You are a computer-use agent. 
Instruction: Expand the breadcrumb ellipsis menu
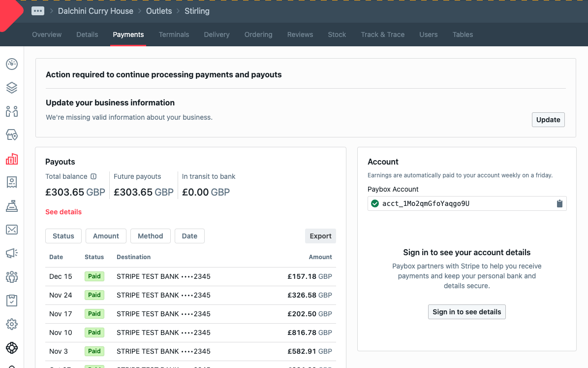click(x=38, y=11)
